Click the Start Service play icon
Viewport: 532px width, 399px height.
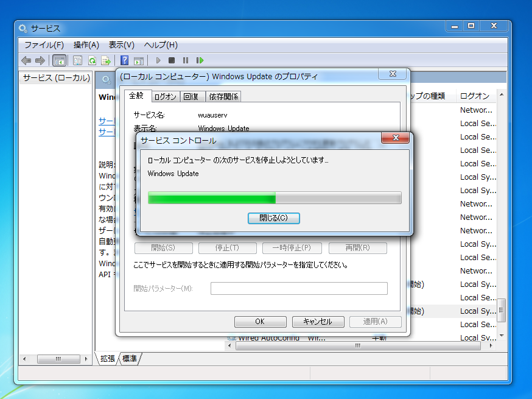[x=158, y=60]
